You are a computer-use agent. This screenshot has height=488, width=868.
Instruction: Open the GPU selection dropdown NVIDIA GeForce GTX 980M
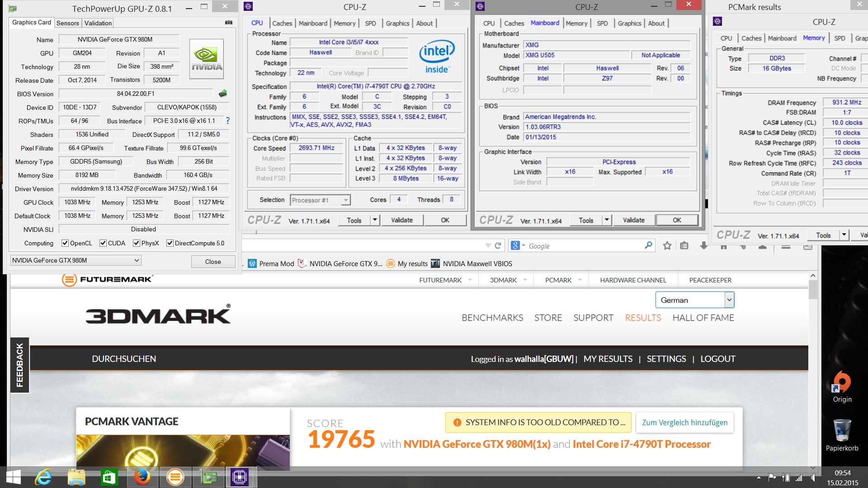[75, 260]
